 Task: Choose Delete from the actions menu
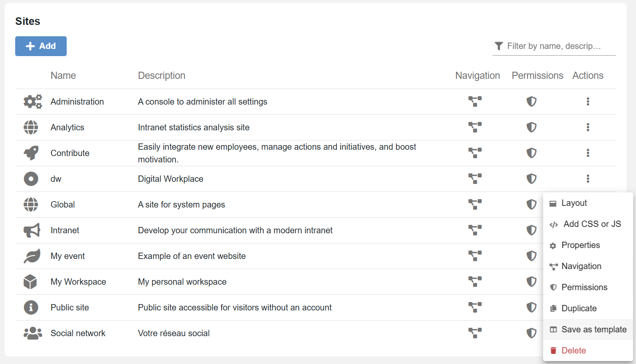pos(573,351)
